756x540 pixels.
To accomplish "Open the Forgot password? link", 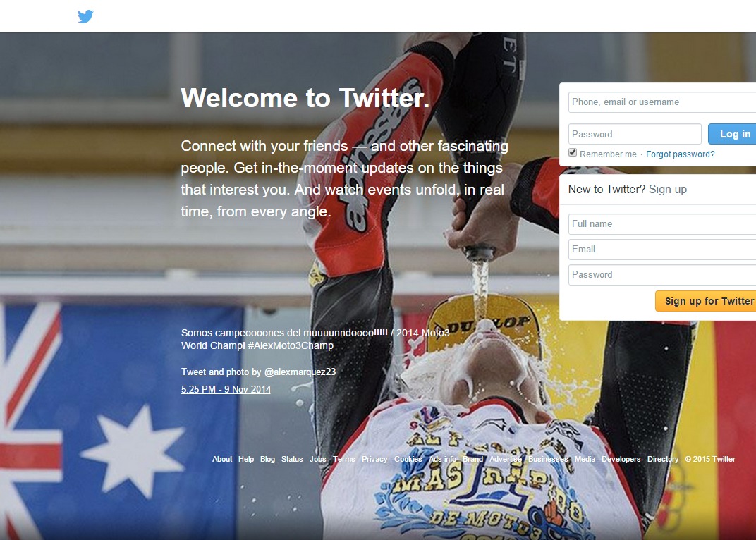I will (x=681, y=154).
